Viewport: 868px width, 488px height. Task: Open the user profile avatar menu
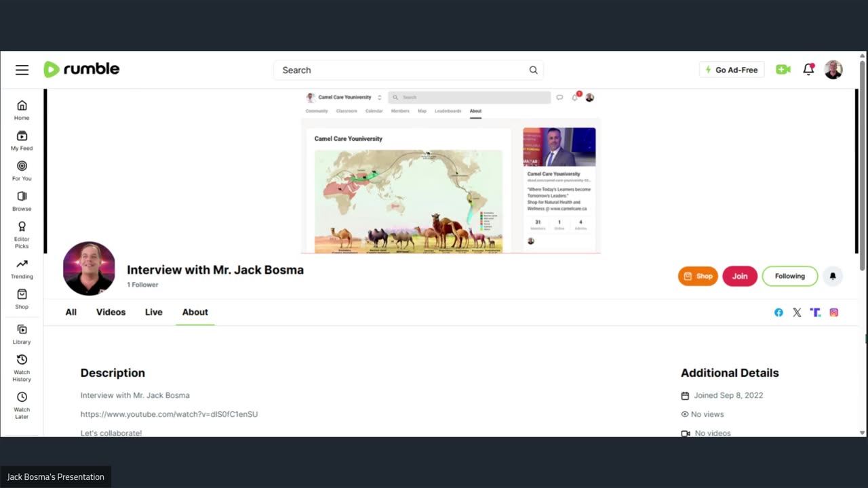pyautogui.click(x=833, y=69)
